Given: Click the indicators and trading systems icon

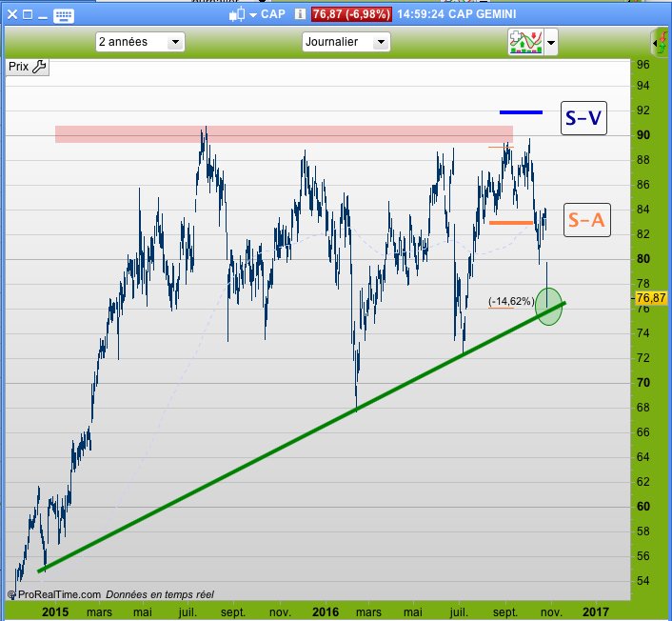Looking at the screenshot, I should point(525,42).
